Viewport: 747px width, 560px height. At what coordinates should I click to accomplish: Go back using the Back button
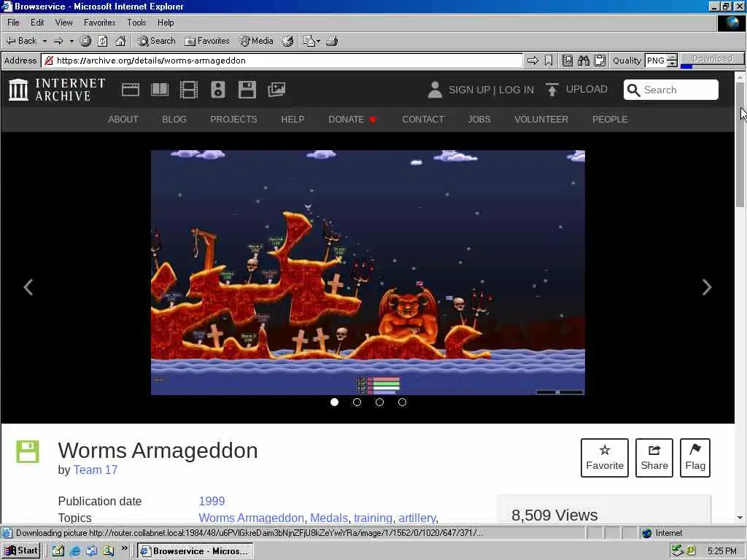pyautogui.click(x=21, y=41)
